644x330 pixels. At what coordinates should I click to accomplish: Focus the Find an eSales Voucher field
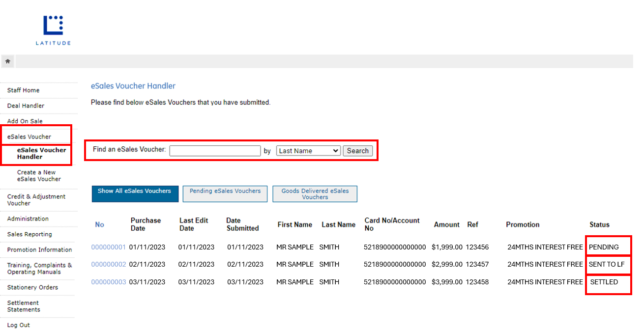coord(215,151)
